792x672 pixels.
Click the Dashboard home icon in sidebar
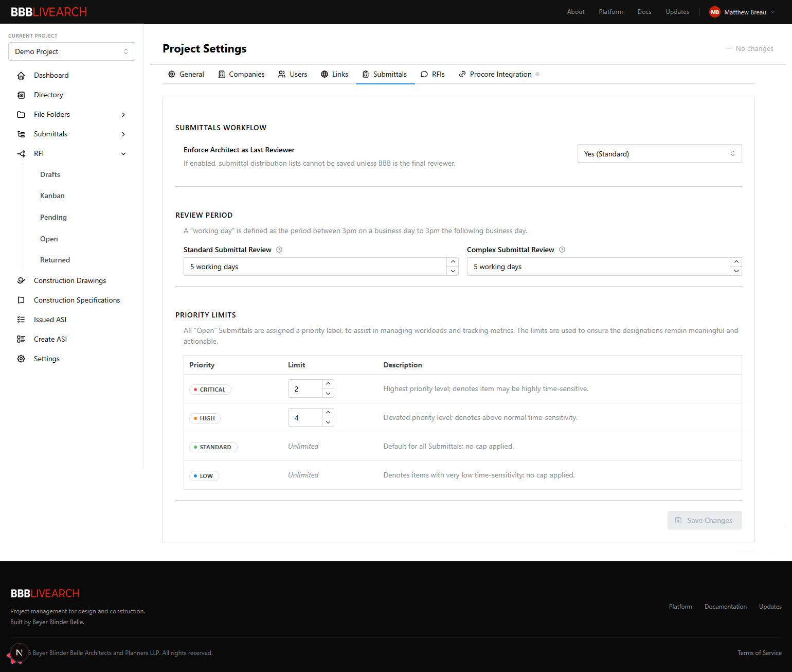coord(21,76)
